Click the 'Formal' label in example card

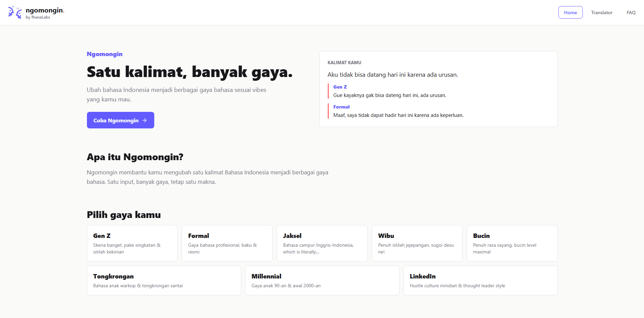[341, 107]
